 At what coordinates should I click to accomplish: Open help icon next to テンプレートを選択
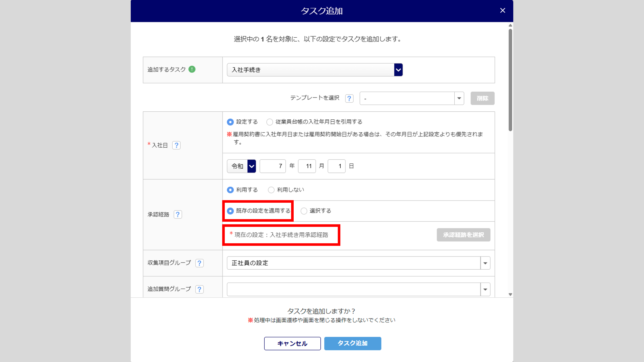click(349, 98)
